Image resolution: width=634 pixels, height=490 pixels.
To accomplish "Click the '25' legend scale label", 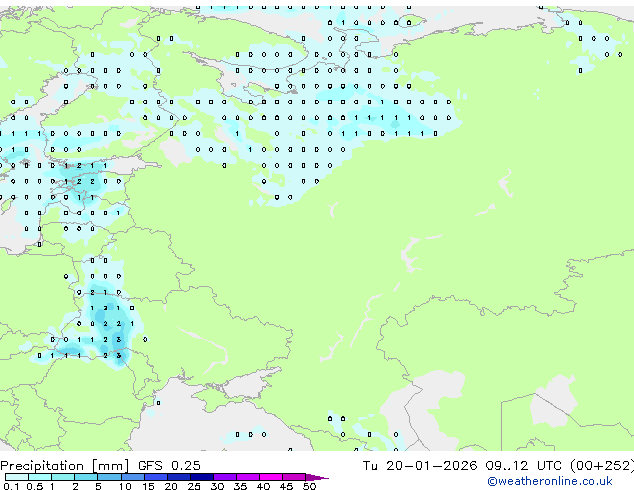I will click(194, 486).
